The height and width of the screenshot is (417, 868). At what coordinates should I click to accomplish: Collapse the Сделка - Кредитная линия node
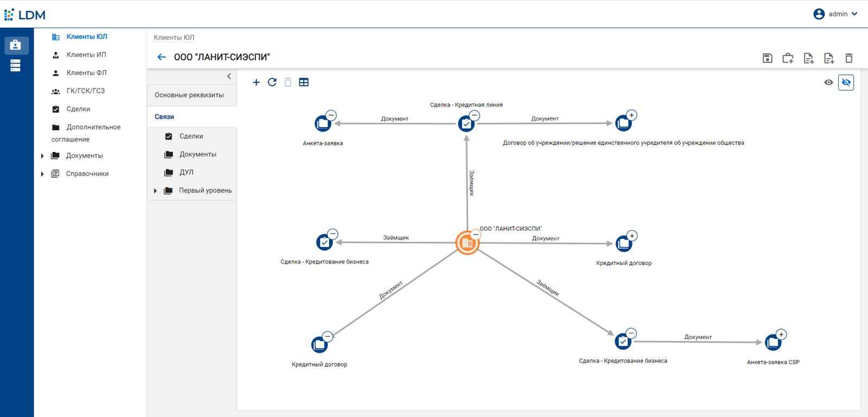pos(475,115)
